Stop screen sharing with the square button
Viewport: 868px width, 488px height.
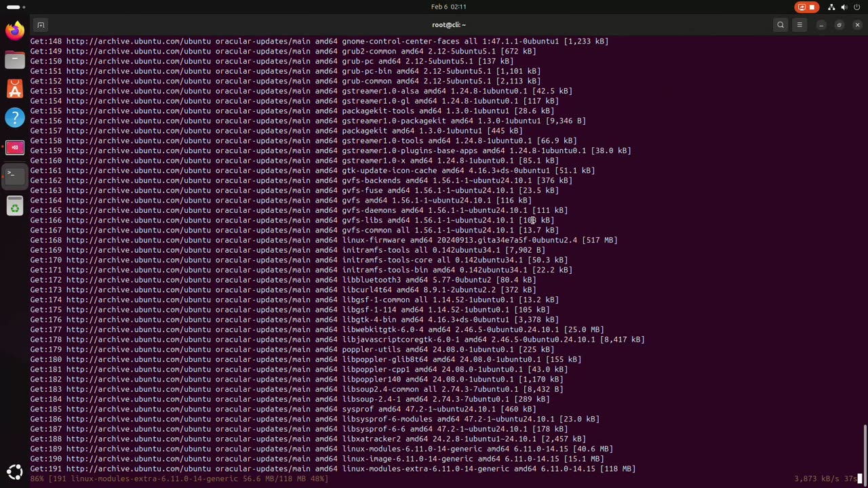point(812,7)
